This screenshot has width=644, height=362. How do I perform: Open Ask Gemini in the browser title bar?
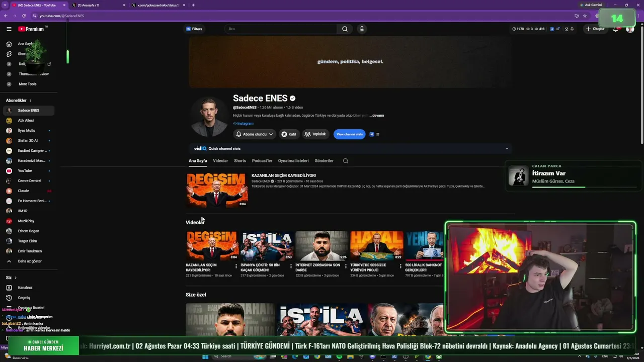[591, 5]
